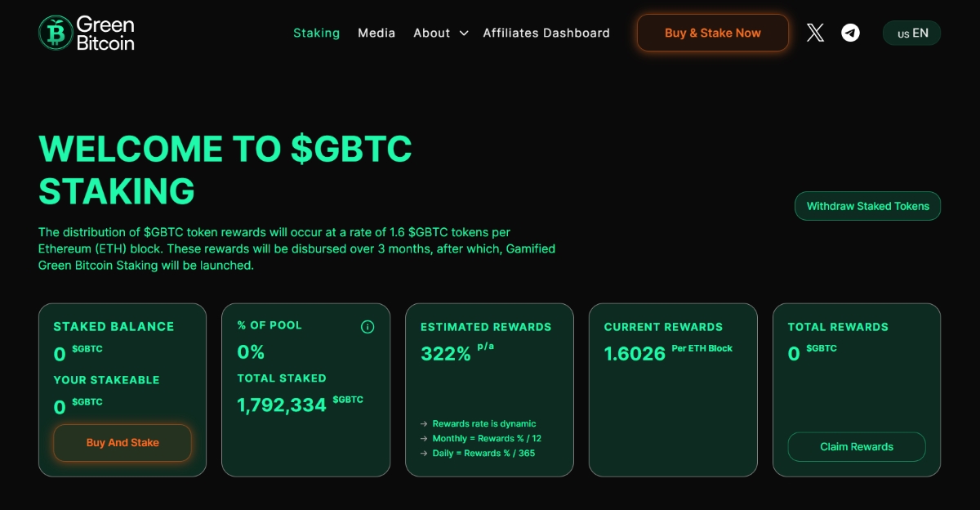This screenshot has height=510, width=980.
Task: Open the Media menu item
Action: tap(376, 33)
